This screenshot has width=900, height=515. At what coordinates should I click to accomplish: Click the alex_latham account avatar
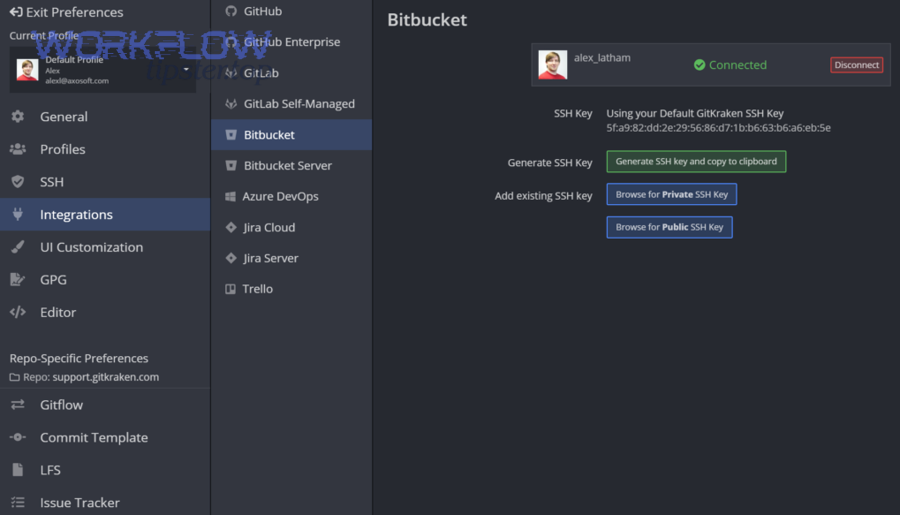click(553, 65)
